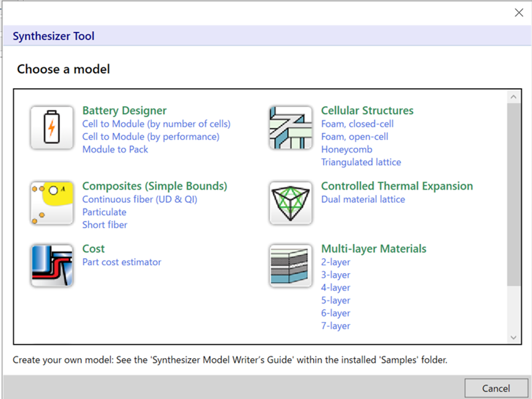The width and height of the screenshot is (532, 399).
Task: Select the Honeycomb model
Action: coord(347,150)
